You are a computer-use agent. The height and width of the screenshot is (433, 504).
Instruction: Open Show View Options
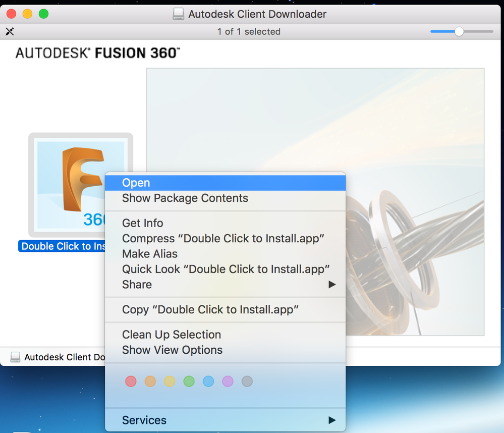tap(226, 350)
